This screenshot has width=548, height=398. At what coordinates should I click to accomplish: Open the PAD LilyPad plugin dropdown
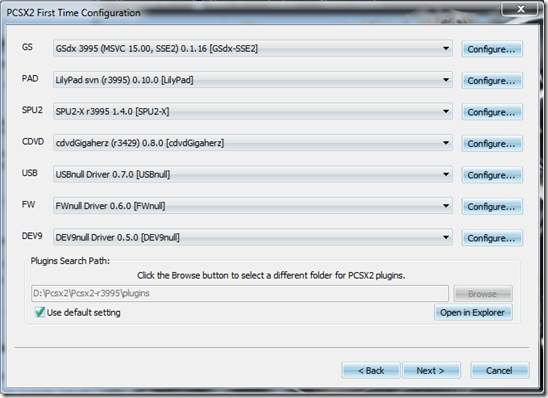point(253,80)
